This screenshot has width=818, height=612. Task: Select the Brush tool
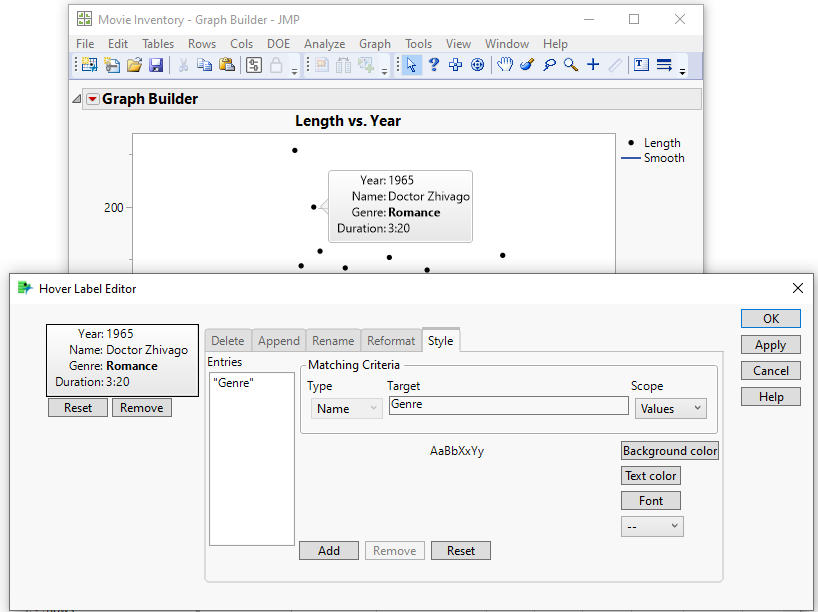(527, 65)
